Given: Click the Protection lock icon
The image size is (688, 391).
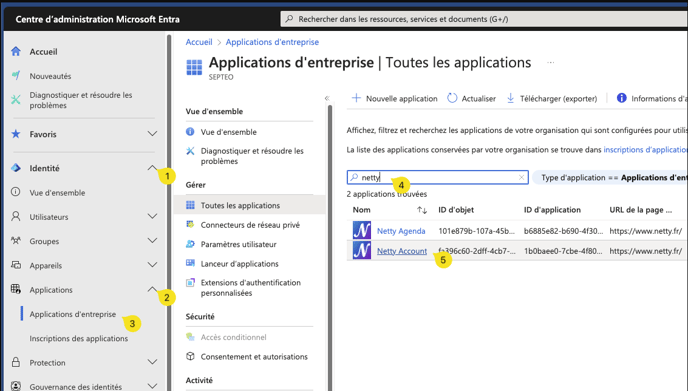Looking at the screenshot, I should point(16,362).
